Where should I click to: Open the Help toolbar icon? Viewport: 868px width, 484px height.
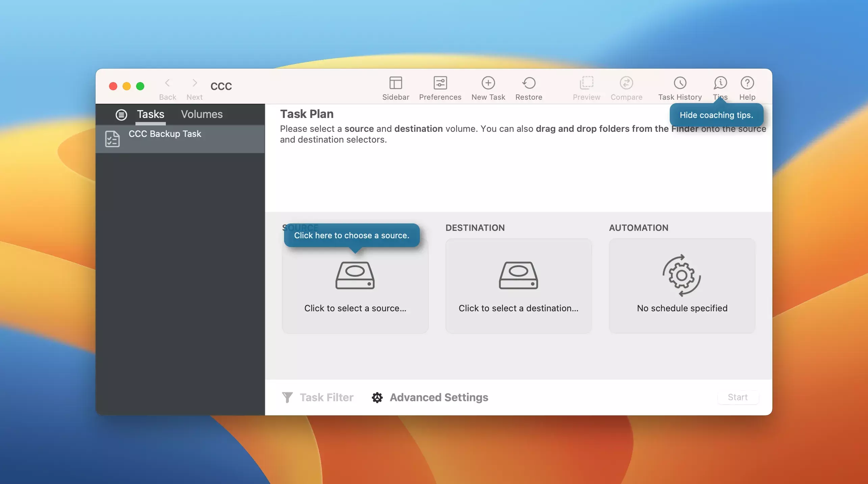747,83
